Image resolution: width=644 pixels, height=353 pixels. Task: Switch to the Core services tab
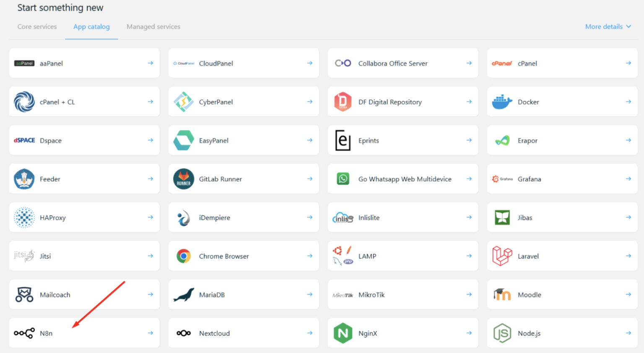point(37,26)
